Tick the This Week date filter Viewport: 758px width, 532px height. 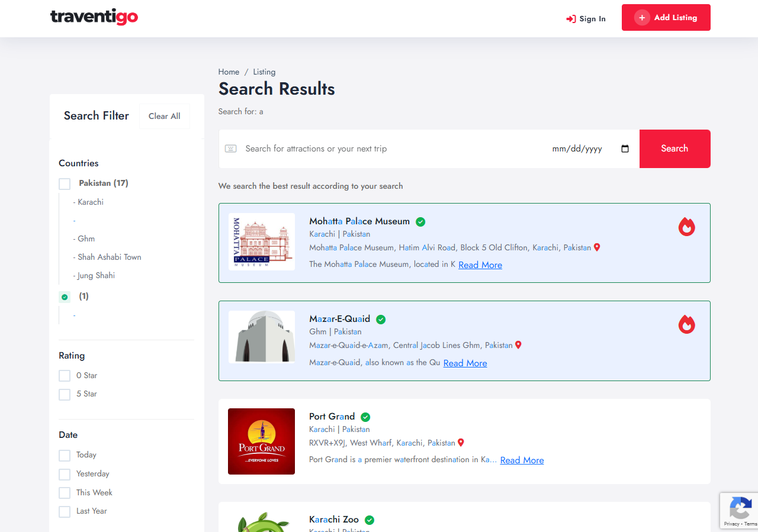click(65, 493)
